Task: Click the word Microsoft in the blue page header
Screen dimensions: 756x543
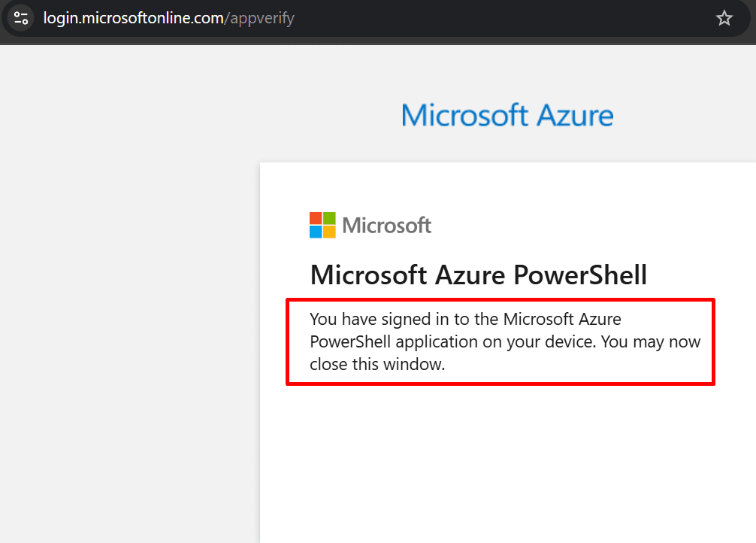Action: [x=464, y=115]
